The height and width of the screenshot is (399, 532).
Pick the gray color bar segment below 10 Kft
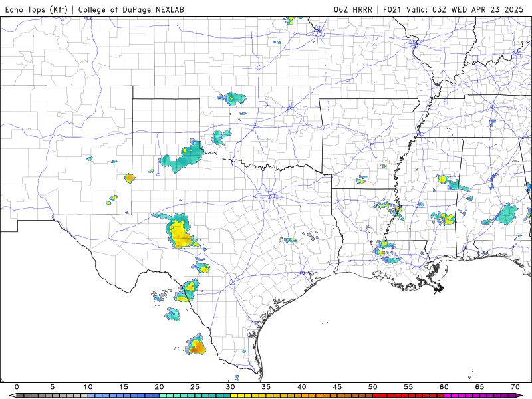(x=53, y=396)
